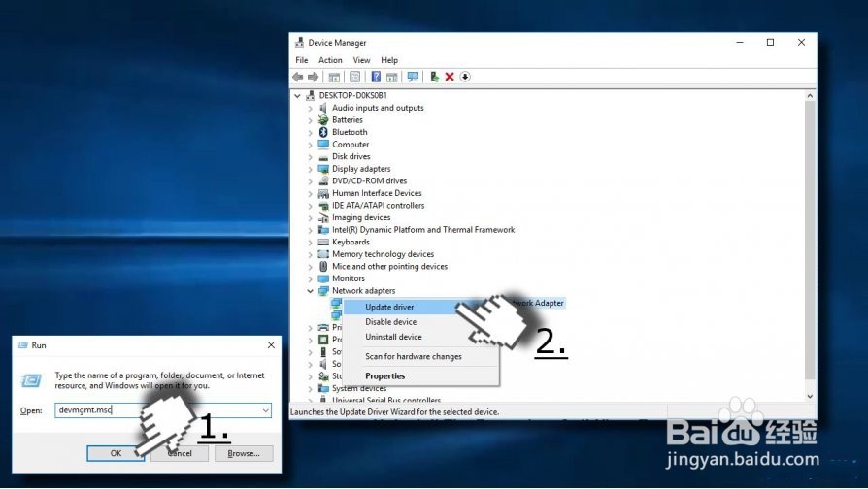
Task: Click the Network adapters category icon
Action: [x=323, y=291]
